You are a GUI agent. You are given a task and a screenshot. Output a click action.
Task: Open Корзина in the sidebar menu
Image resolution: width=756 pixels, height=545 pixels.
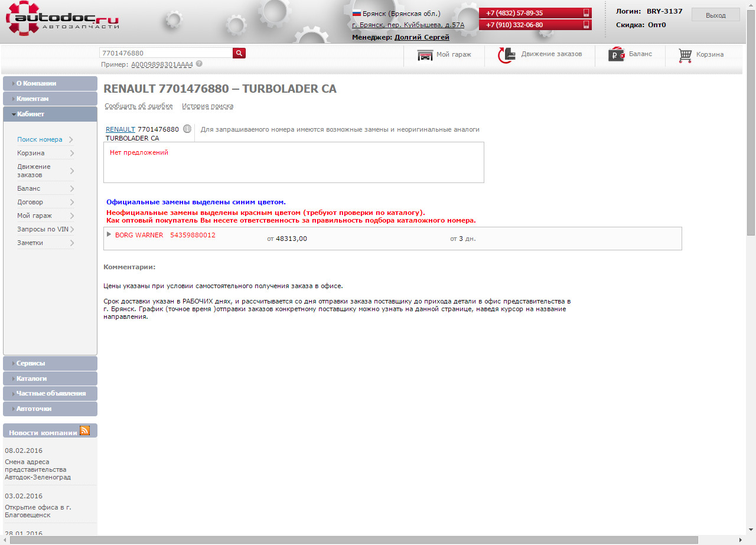pyautogui.click(x=31, y=153)
